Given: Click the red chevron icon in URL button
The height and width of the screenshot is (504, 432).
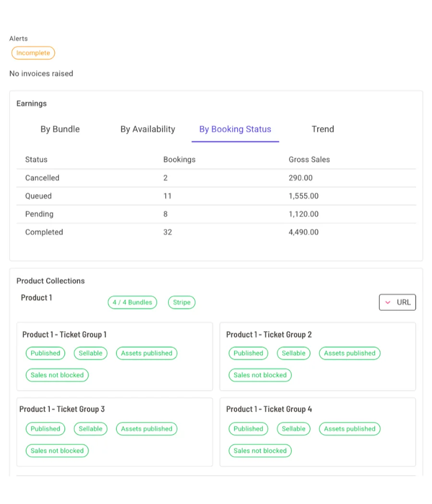Looking at the screenshot, I should coord(388,302).
